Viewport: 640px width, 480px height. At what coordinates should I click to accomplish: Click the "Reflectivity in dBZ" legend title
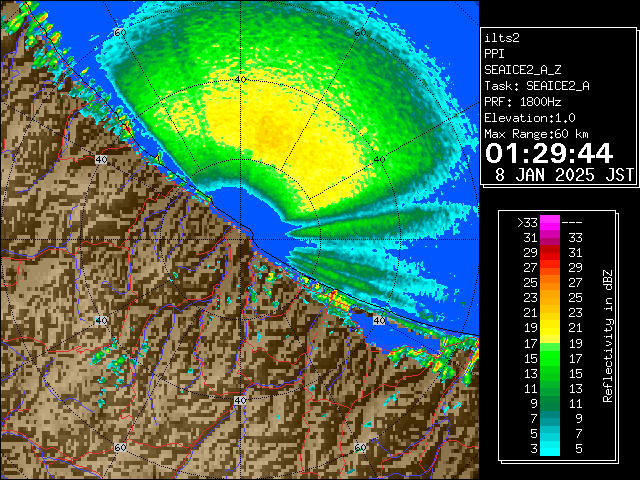point(608,336)
